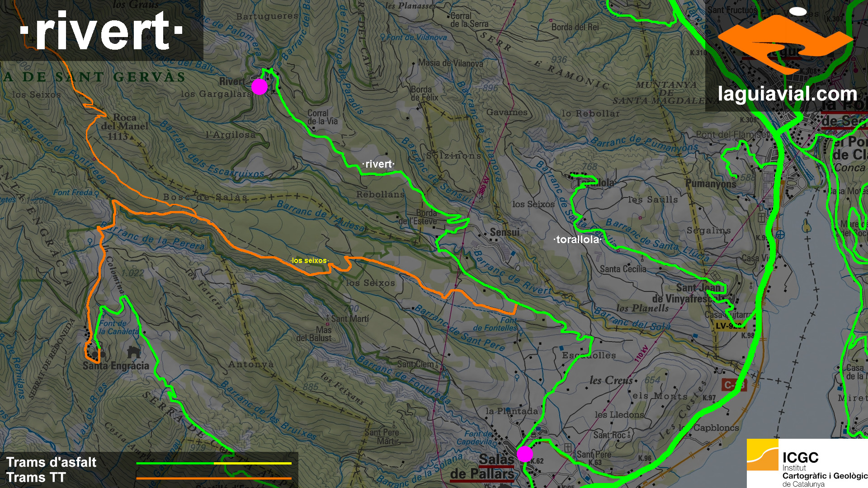Click the white ·rivert· route label

378,164
